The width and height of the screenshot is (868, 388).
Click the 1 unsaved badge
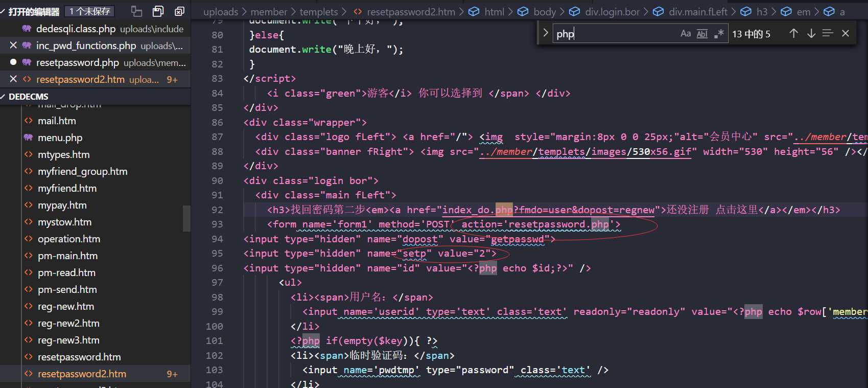point(90,11)
